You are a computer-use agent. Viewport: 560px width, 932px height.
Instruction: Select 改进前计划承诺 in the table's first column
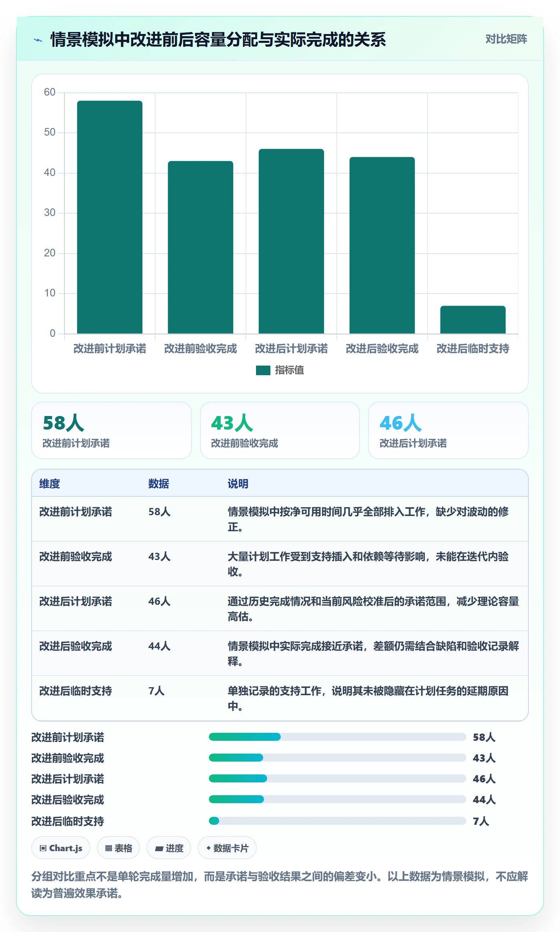tap(76, 512)
